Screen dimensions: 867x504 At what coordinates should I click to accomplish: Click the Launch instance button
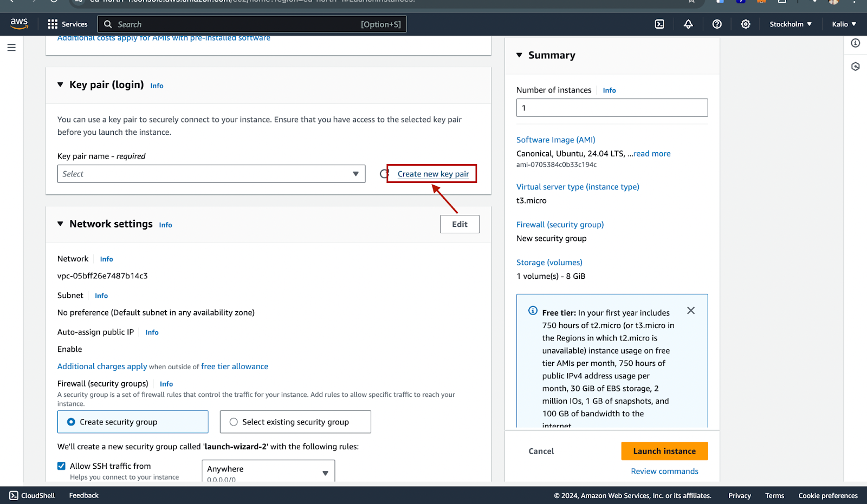click(x=664, y=451)
